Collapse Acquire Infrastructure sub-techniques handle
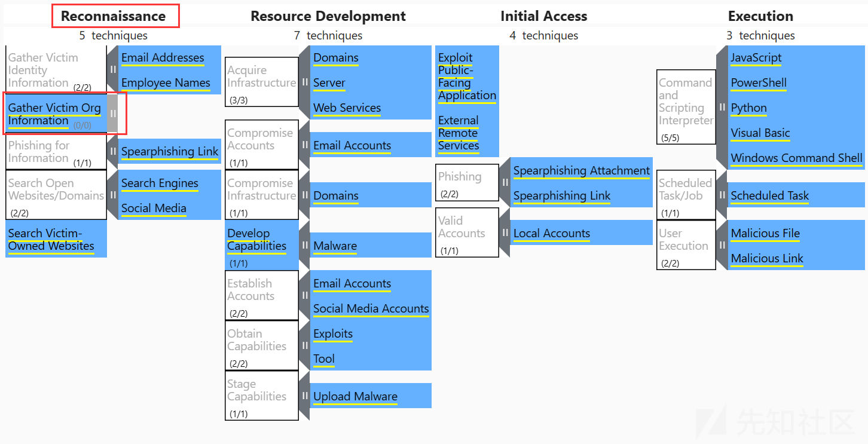 (x=304, y=82)
